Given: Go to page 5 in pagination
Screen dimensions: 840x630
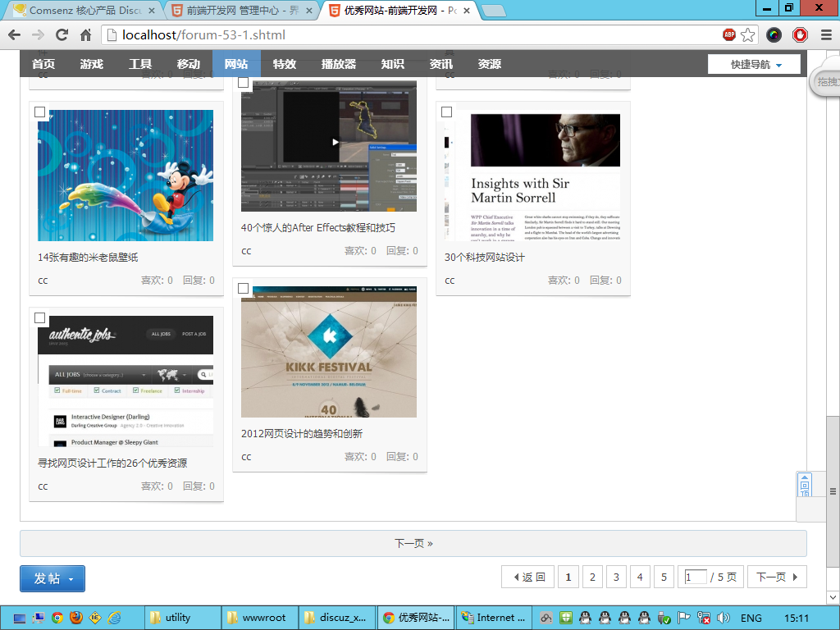Looking at the screenshot, I should tap(664, 577).
